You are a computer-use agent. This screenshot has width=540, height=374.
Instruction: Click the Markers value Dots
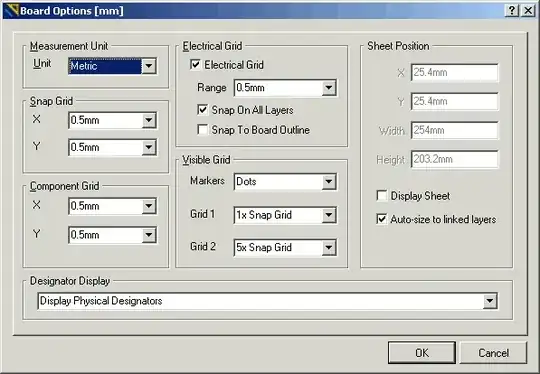click(246, 181)
